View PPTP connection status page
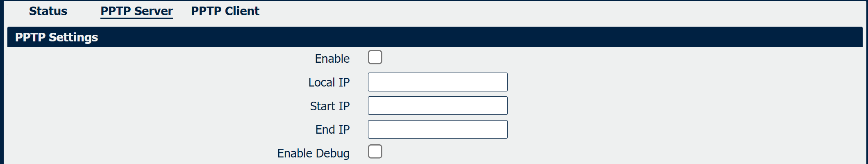868x164 pixels. (x=48, y=11)
